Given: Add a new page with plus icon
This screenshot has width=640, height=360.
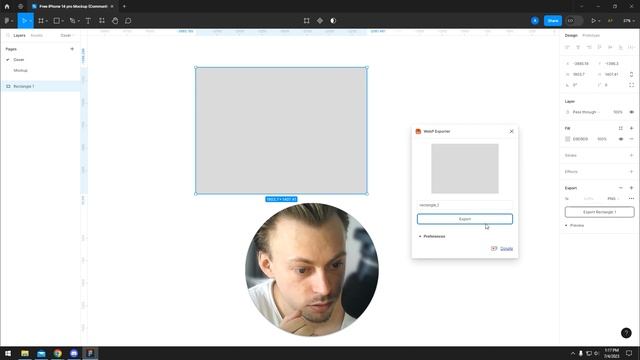Looking at the screenshot, I should pyautogui.click(x=72, y=49).
